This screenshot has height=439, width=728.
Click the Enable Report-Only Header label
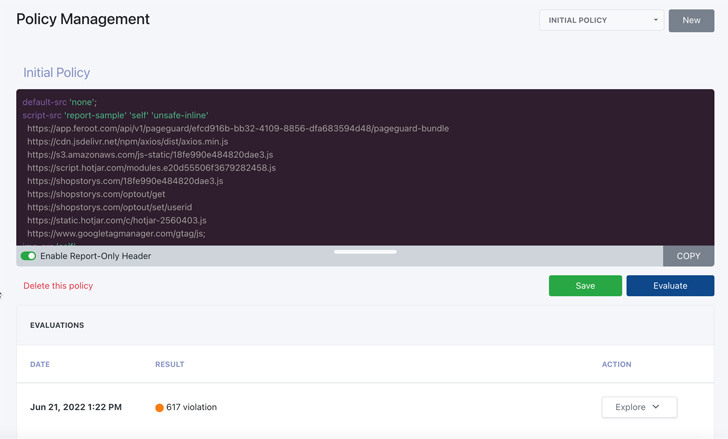click(x=96, y=256)
